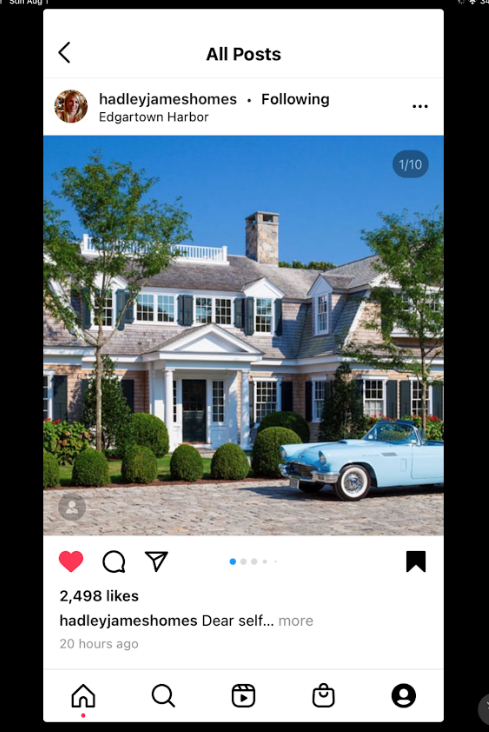Open hadleyjameshomes username in header
Screen dimensions: 489x732
coord(168,99)
